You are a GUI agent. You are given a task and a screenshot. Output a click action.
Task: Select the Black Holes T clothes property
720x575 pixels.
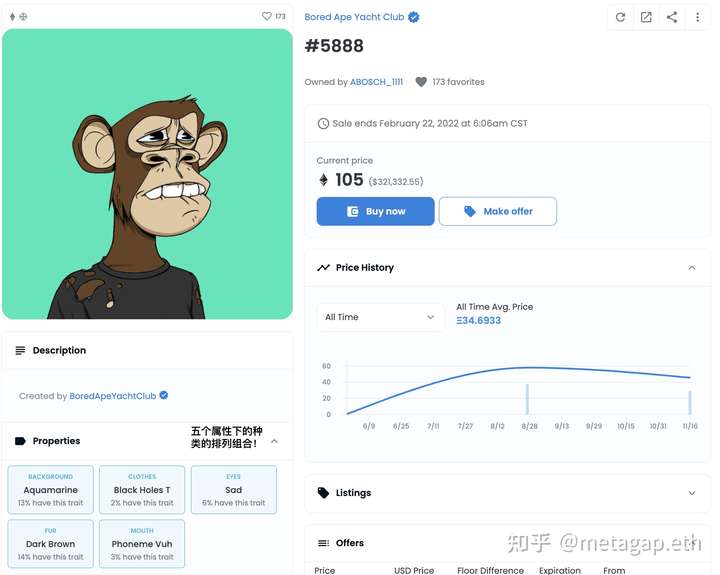(x=142, y=490)
